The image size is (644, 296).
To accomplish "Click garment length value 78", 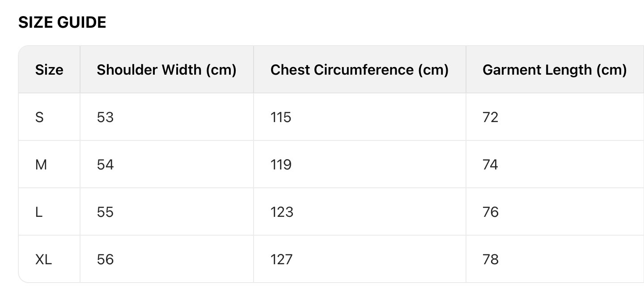I will tap(491, 259).
